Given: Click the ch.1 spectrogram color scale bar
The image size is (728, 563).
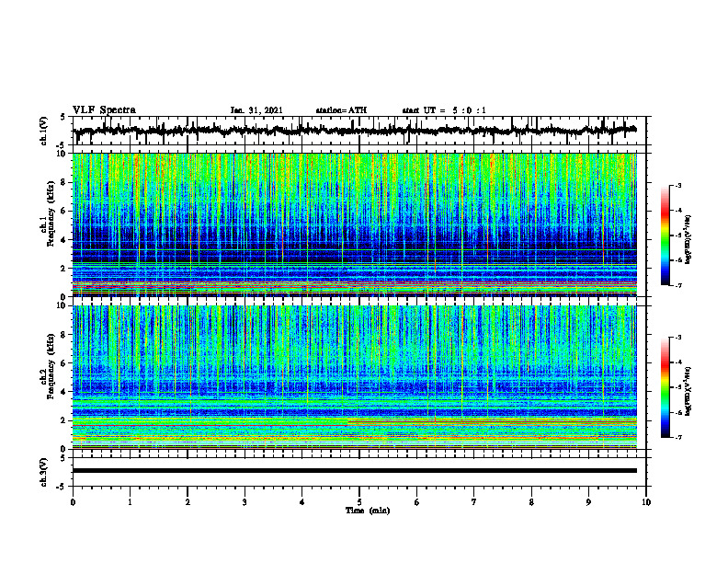Looking at the screenshot, I should (x=665, y=236).
